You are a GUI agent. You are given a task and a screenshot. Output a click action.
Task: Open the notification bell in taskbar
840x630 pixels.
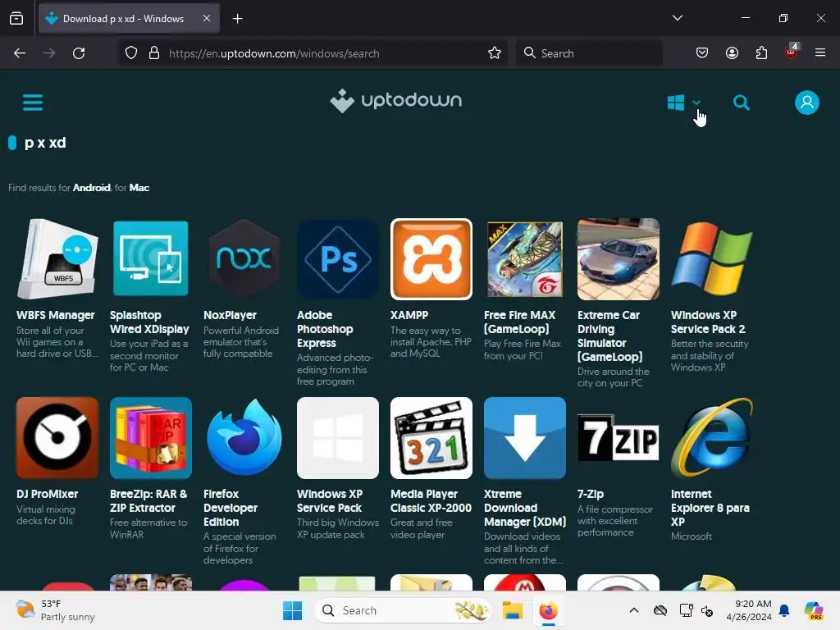point(784,610)
